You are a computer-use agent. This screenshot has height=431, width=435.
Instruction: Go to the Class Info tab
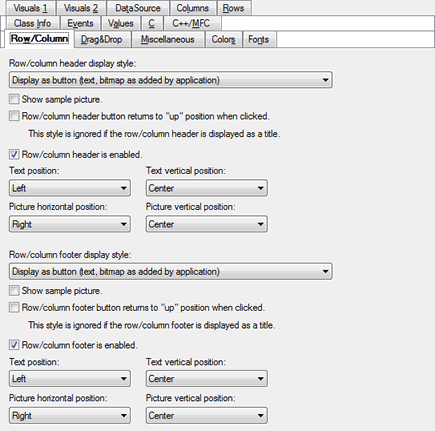[x=32, y=23]
